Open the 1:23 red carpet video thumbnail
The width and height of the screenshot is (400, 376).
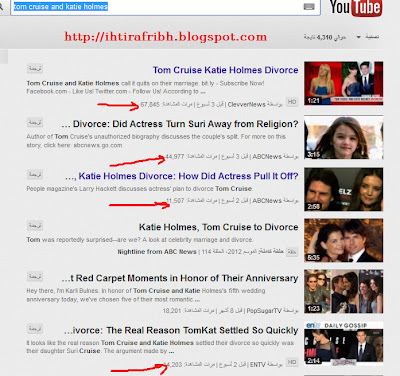(343, 291)
